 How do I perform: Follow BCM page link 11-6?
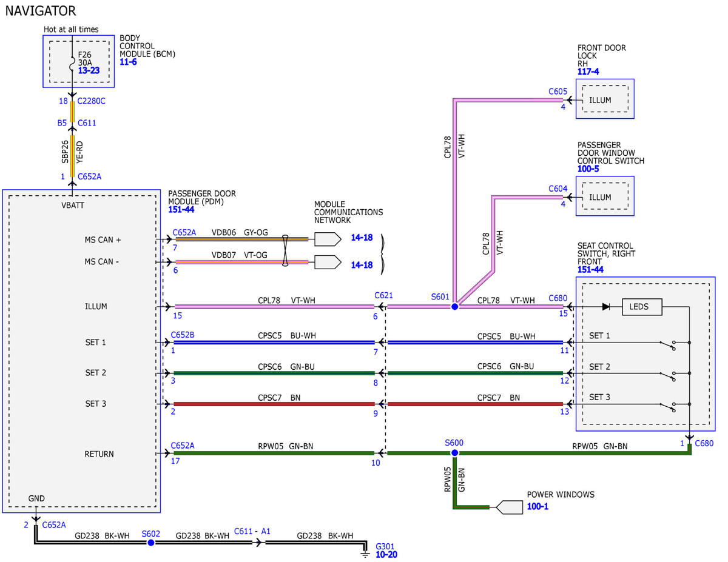click(130, 62)
